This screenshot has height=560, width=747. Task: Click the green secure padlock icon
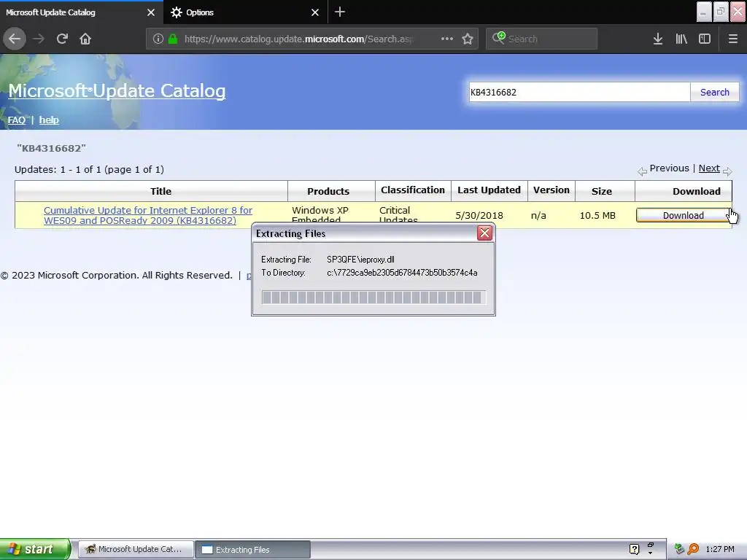click(x=173, y=39)
